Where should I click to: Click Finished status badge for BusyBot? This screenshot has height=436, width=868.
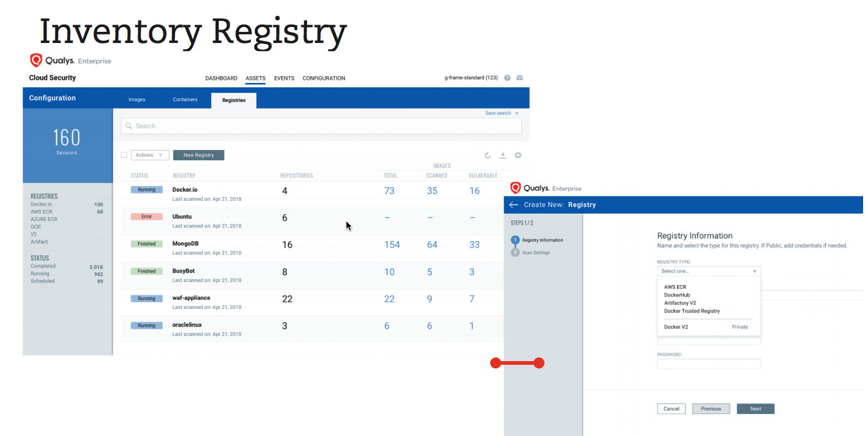click(x=147, y=271)
